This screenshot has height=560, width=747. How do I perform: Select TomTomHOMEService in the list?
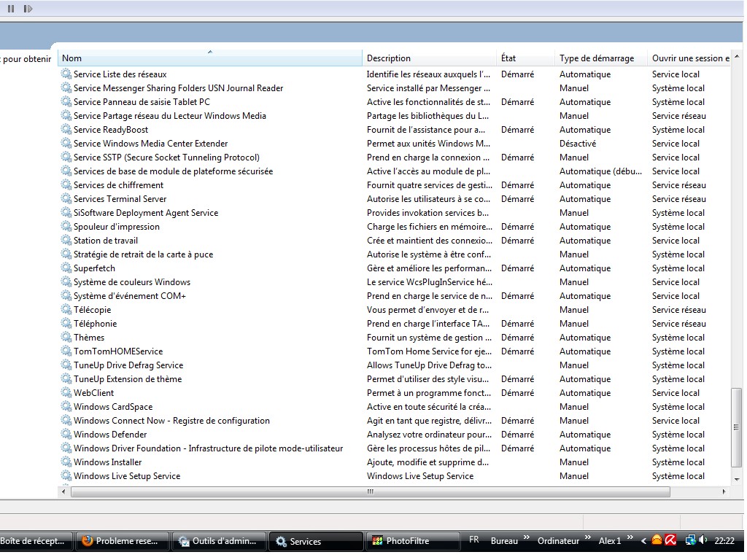click(118, 351)
